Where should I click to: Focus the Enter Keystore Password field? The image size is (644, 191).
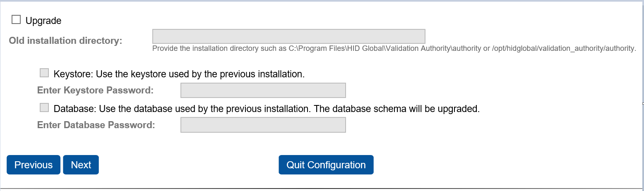point(263,90)
